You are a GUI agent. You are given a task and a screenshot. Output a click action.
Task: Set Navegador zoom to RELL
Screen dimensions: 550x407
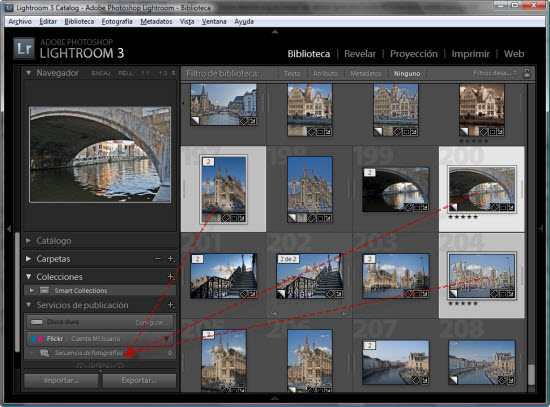126,73
